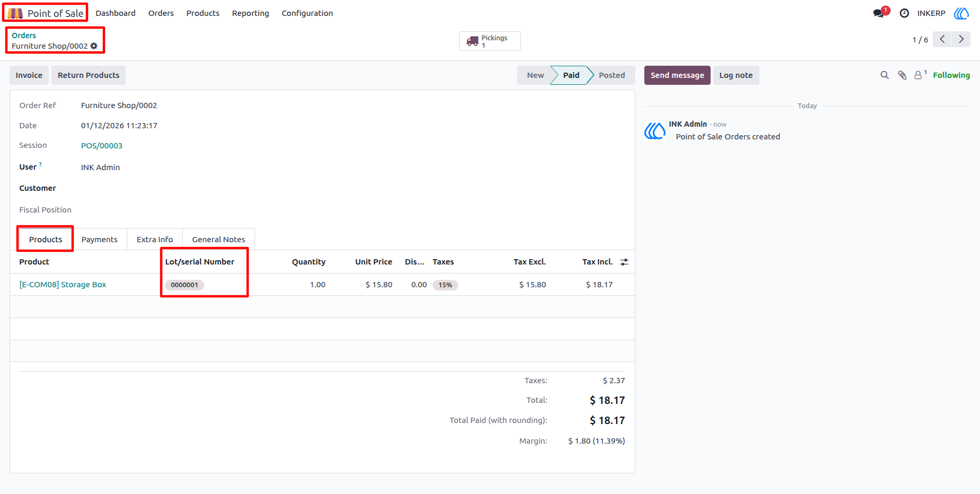Sort by Quantity column header
Screen dimensions: 980x494
click(x=309, y=262)
